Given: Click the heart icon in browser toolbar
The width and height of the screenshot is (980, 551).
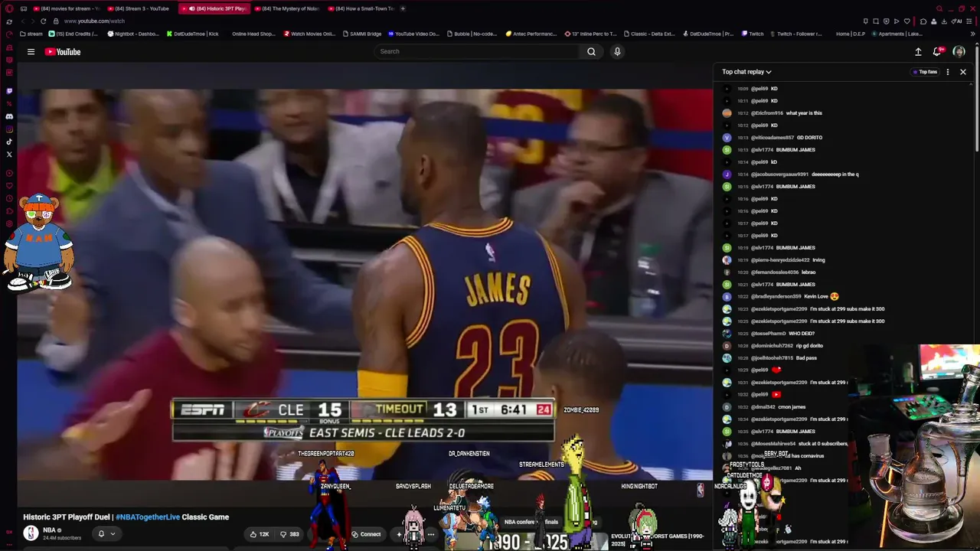Looking at the screenshot, I should [x=907, y=21].
